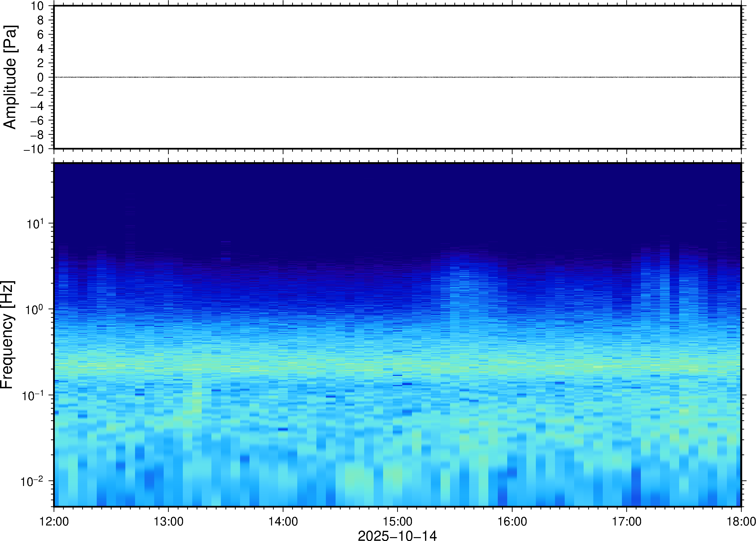This screenshot has height=541, width=756.
Task: Click the amplitude tick label 10
Action: [x=38, y=6]
